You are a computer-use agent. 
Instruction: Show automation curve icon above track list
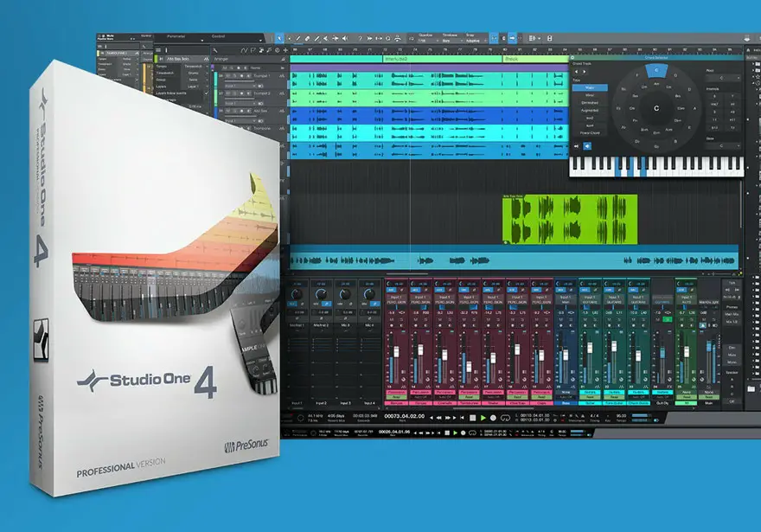pyautogui.click(x=244, y=50)
